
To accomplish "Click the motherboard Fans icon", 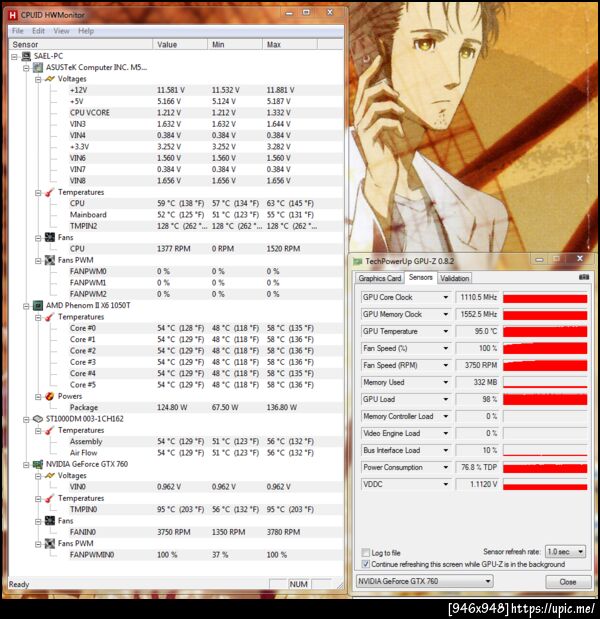I will pos(50,238).
